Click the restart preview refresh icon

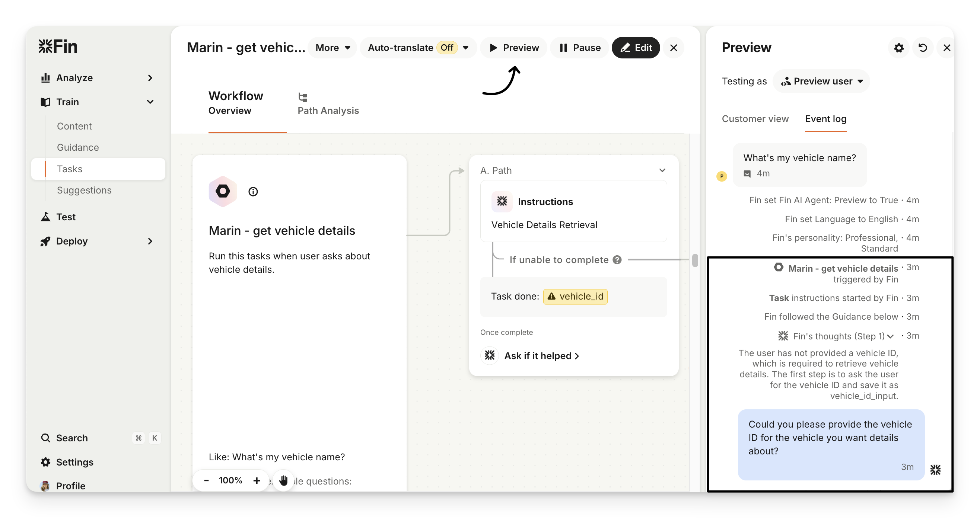click(x=923, y=48)
